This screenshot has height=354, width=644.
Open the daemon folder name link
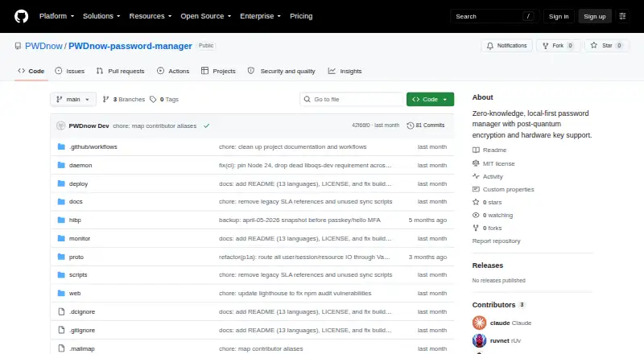tap(80, 165)
